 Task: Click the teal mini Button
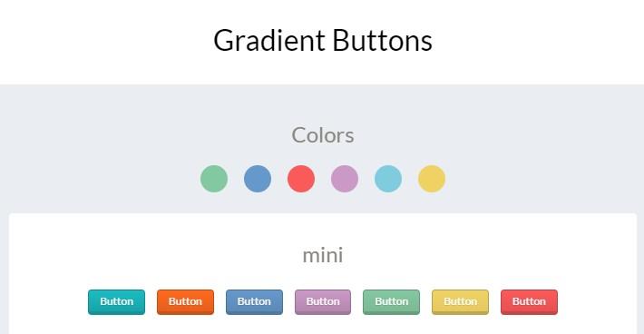[x=117, y=302]
